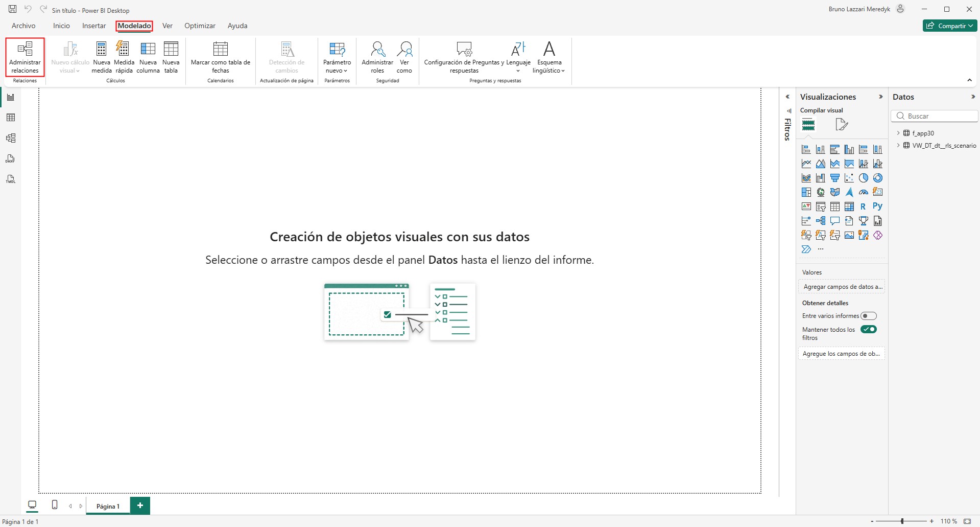
Task: Open Configuración de Preguntas y respuestas
Action: (464, 57)
